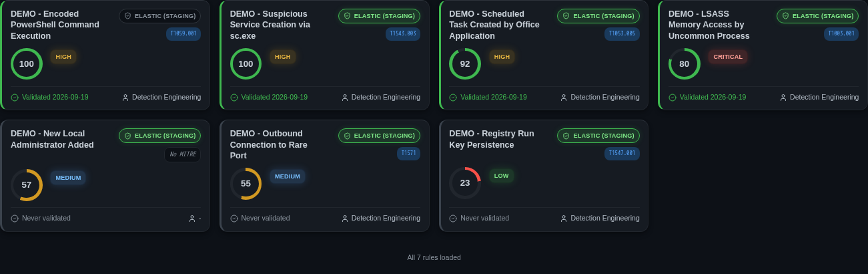Viewport: 868px width, 274px height.
Task: Click the owner user icon on New Local Administrator card
Action: pyautogui.click(x=192, y=219)
